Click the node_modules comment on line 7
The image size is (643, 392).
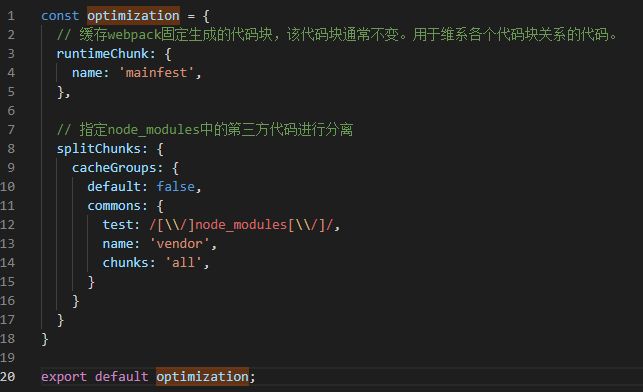click(x=205, y=130)
